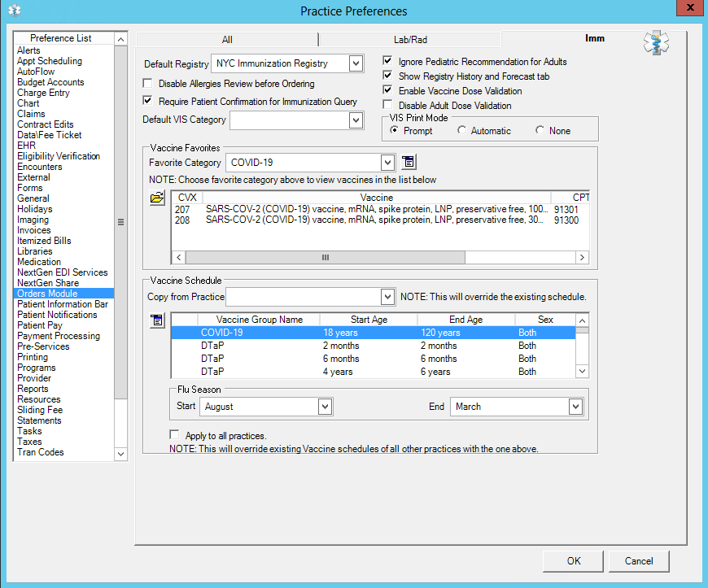Select the CVX 208 vaccine row

pos(380,220)
